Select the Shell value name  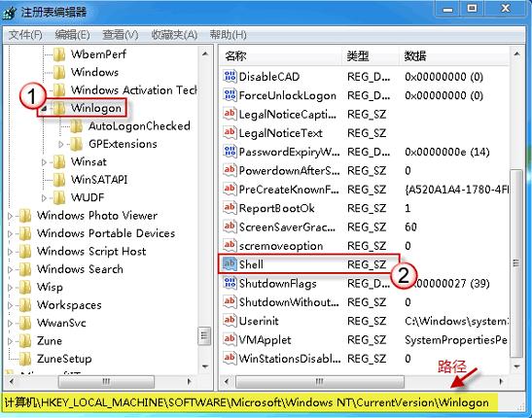point(251,264)
